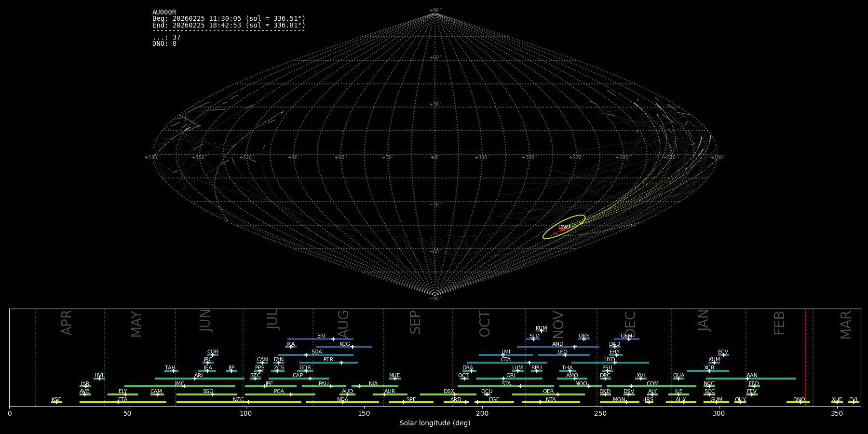Click the XCB shower label in timeline
The image size is (868, 434).
[x=709, y=368]
